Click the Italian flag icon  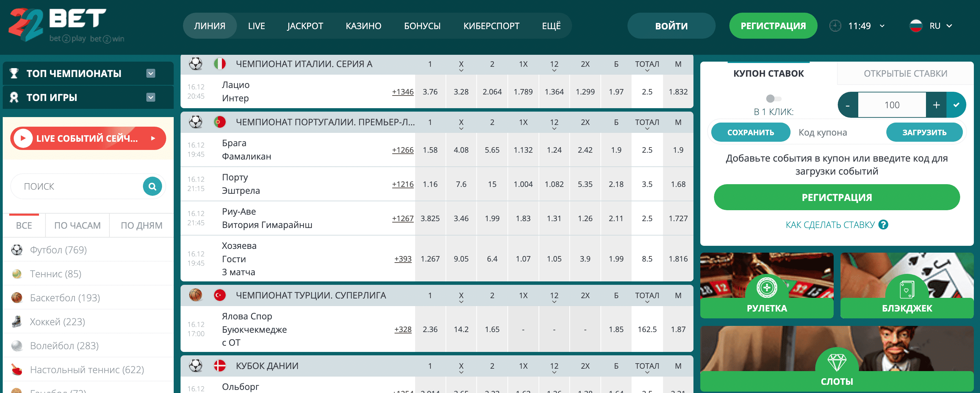[220, 64]
